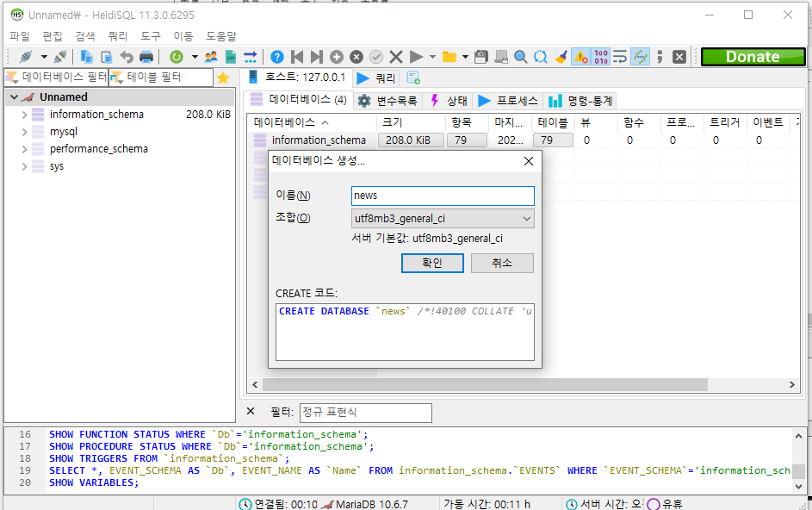Click the broom clean-up icon

tap(561, 57)
